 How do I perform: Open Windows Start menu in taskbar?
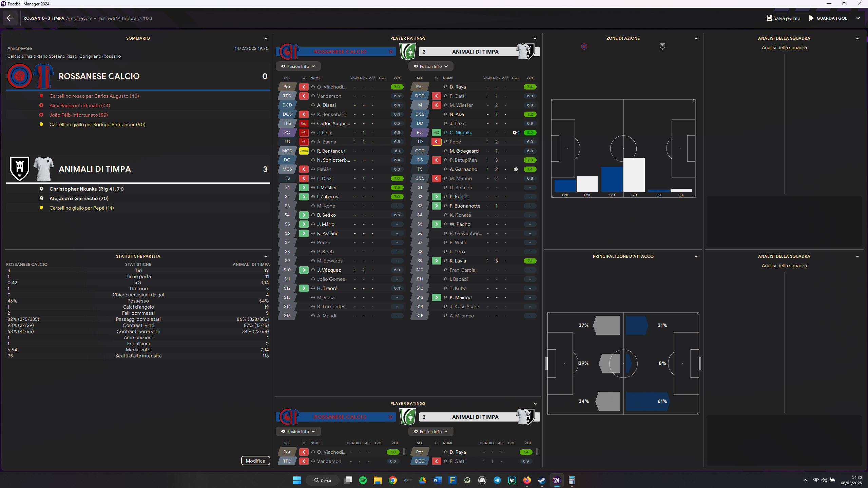coord(297,480)
